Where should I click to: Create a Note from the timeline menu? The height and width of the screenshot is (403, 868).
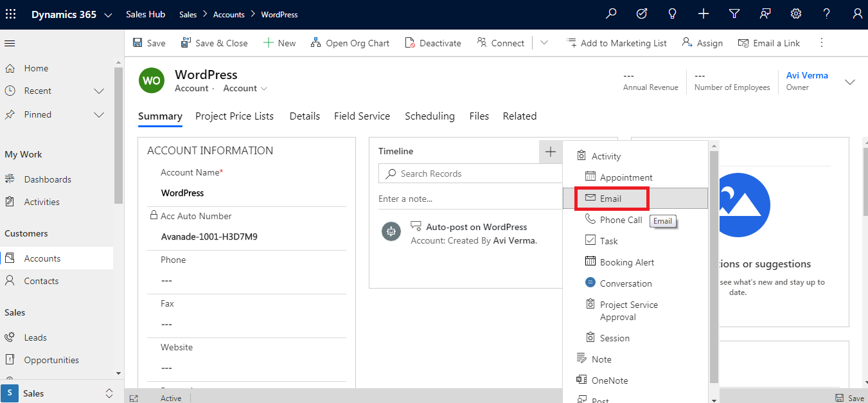600,359
